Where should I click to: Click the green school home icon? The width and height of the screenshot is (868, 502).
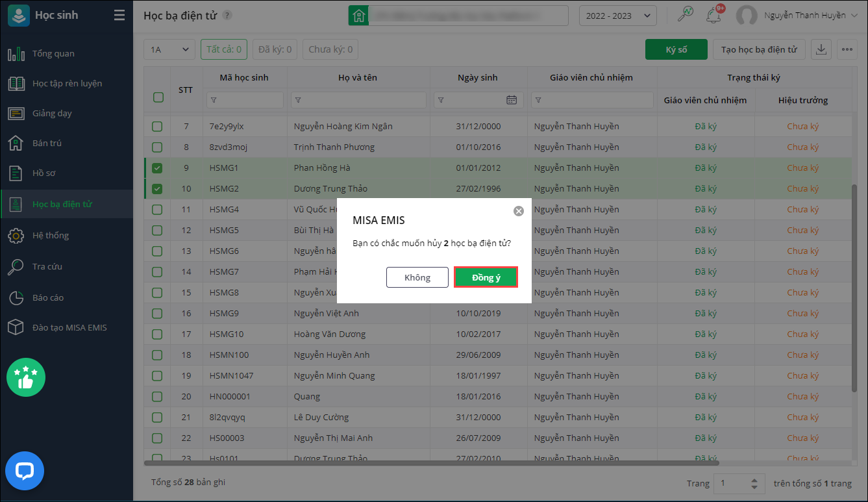(358, 16)
